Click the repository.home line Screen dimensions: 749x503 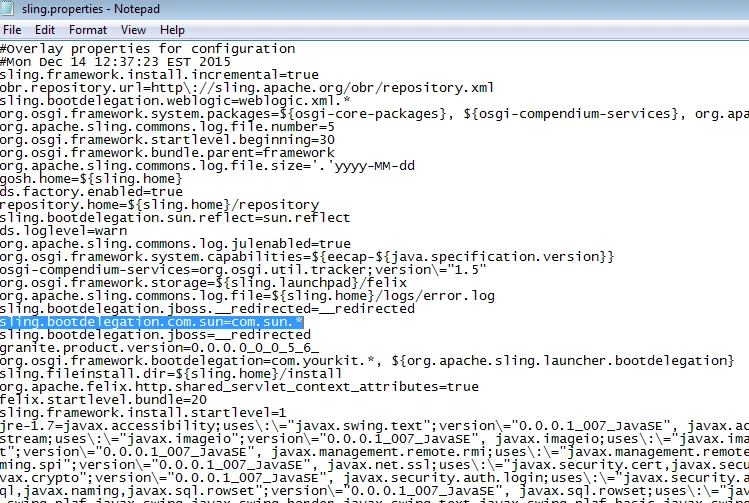pos(160,204)
